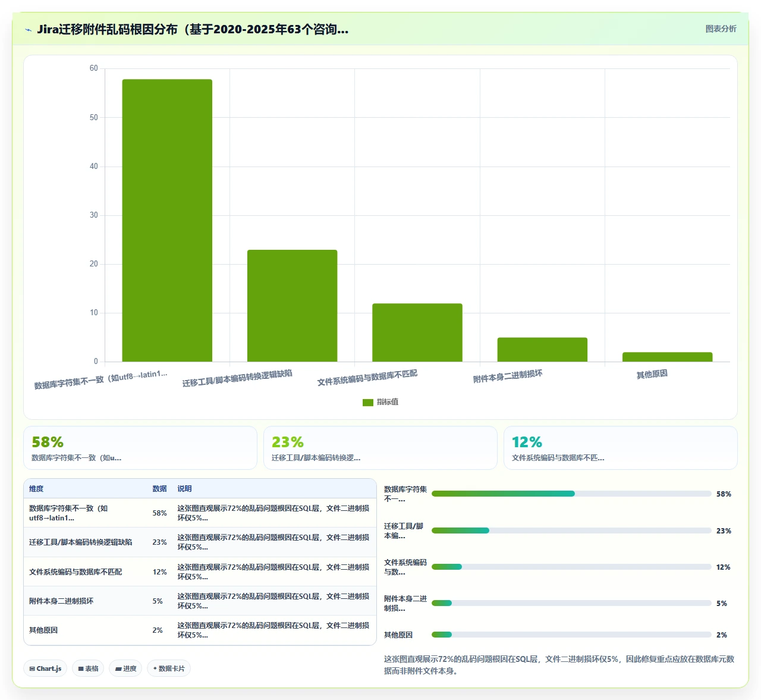Click the 附件本身二进制损坏 bar in the chart
This screenshot has width=761, height=700.
pos(542,350)
